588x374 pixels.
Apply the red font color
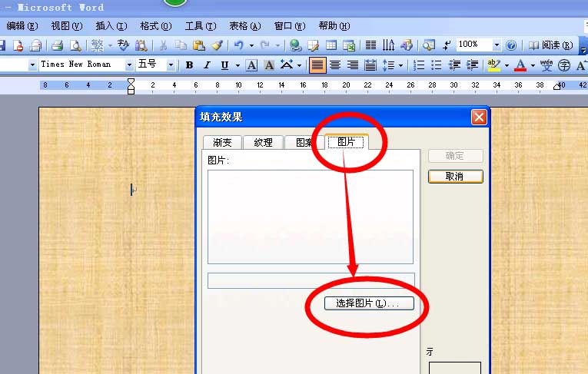520,65
